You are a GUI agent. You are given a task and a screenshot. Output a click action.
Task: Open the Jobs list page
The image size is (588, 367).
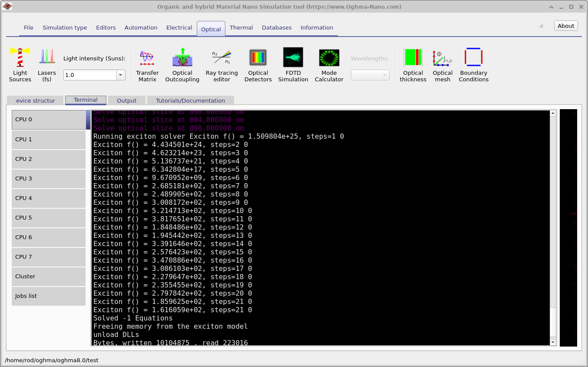(x=49, y=296)
